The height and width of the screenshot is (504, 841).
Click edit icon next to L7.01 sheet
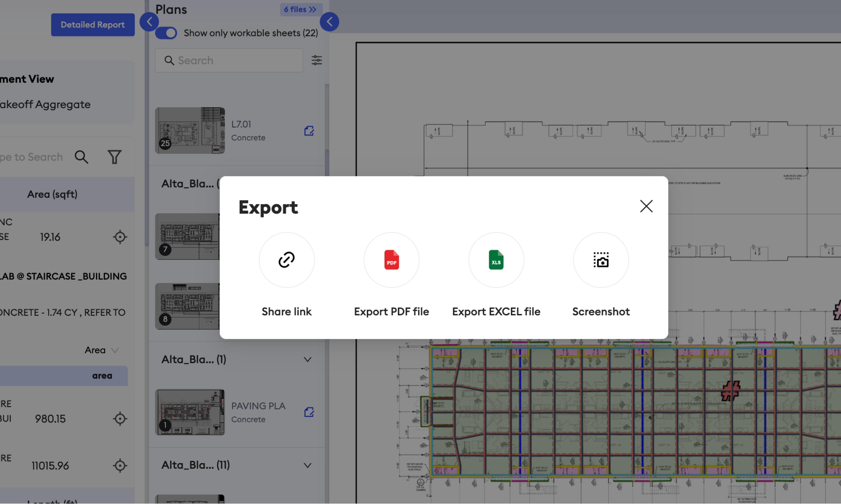pyautogui.click(x=309, y=131)
